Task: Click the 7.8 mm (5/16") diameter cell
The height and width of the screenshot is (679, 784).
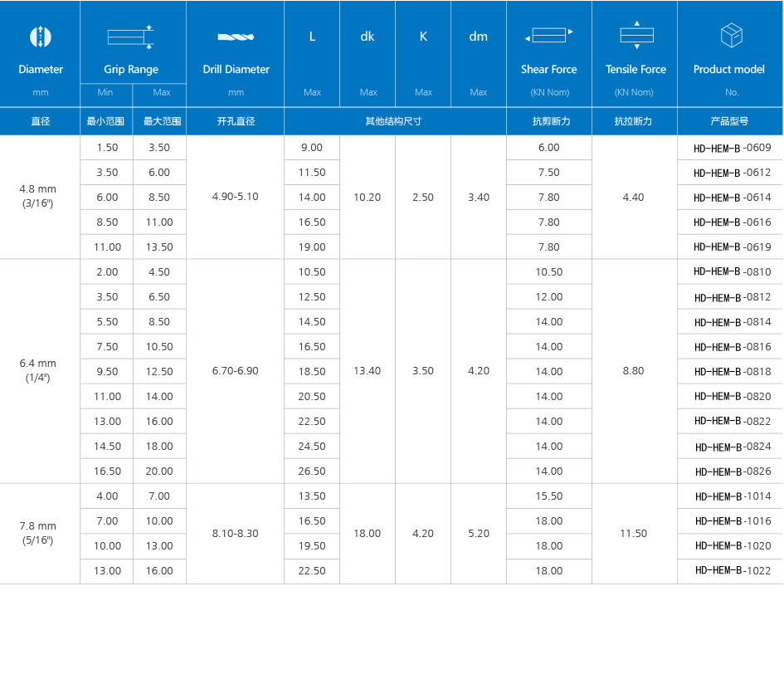Action: coord(40,533)
